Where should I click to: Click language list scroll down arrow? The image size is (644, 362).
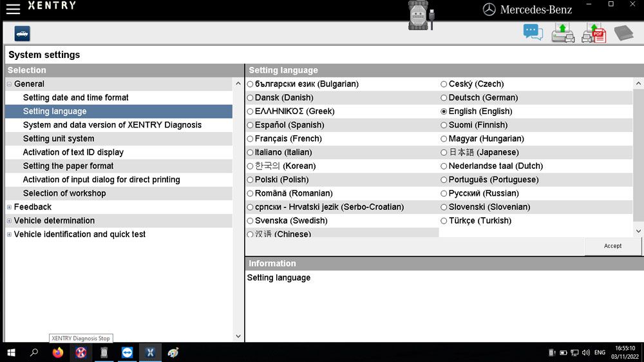pyautogui.click(x=638, y=231)
